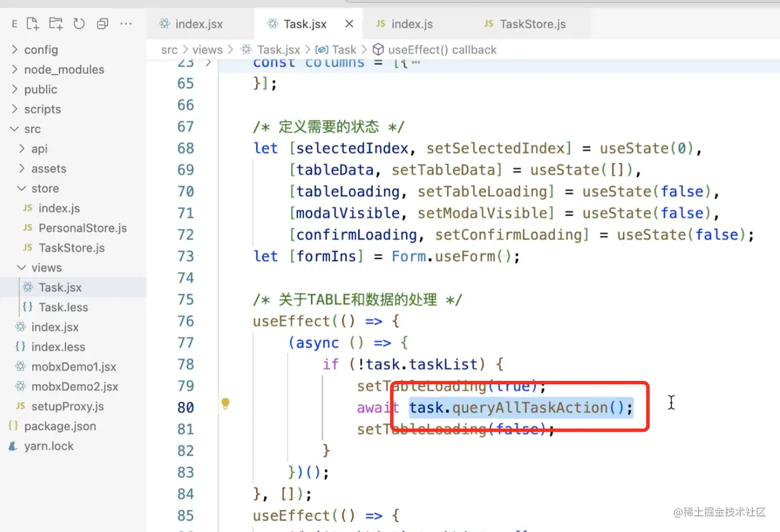The height and width of the screenshot is (532, 780).
Task: Click the New File icon in explorer
Action: click(x=33, y=24)
